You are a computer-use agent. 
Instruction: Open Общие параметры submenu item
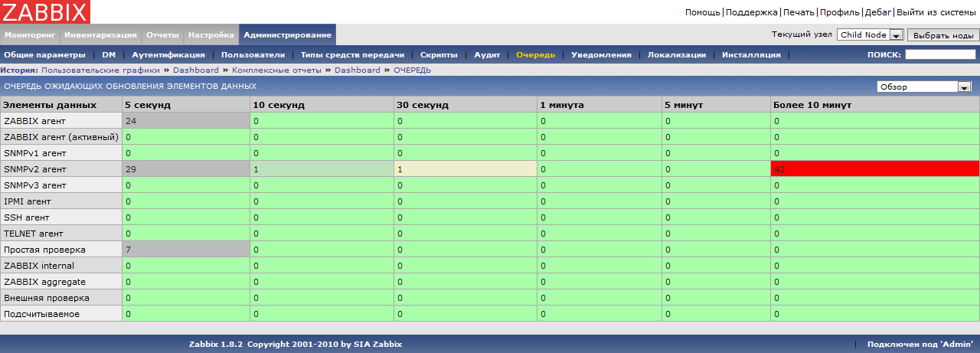click(44, 55)
